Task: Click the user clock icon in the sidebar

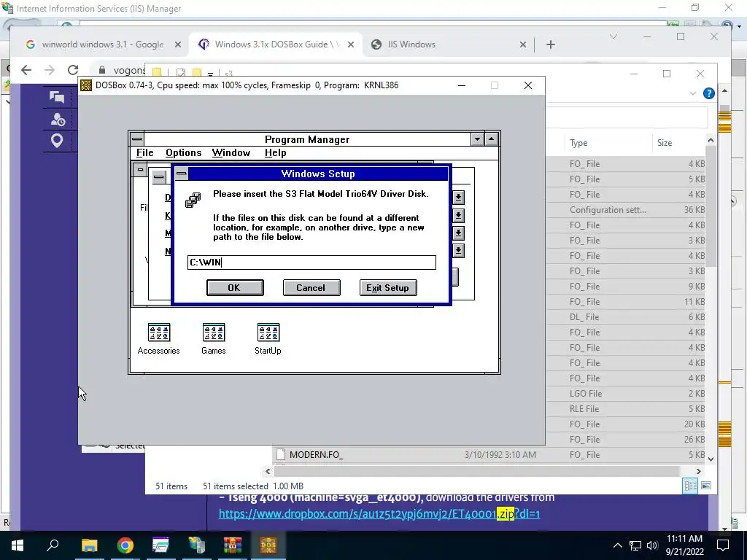Action: (x=58, y=119)
